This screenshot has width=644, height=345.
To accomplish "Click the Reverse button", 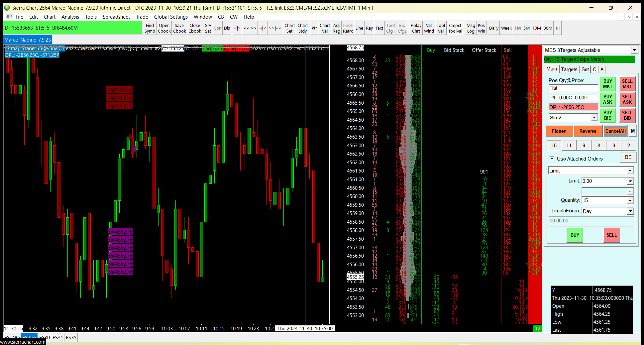I will (x=588, y=131).
